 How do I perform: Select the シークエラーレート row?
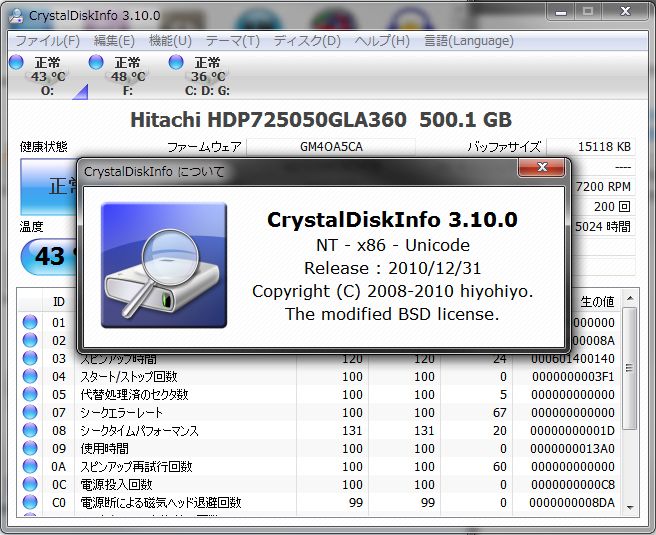click(x=319, y=412)
